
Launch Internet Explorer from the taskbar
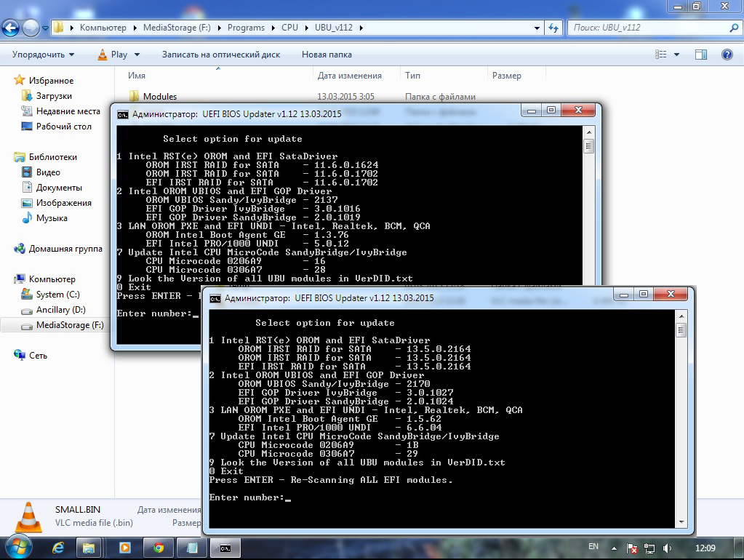(x=58, y=548)
